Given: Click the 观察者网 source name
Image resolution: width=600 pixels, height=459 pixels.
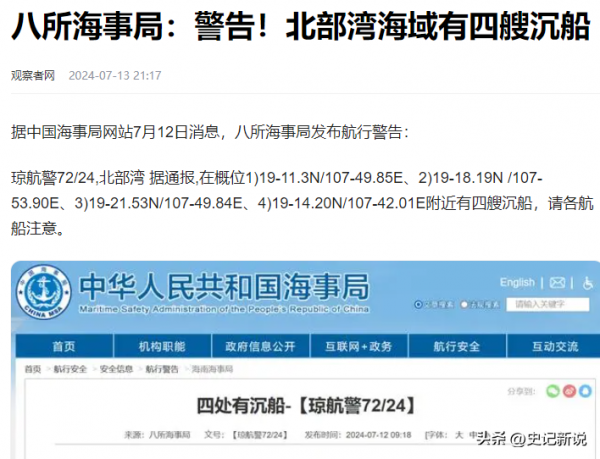Looking at the screenshot, I should coord(31,75).
